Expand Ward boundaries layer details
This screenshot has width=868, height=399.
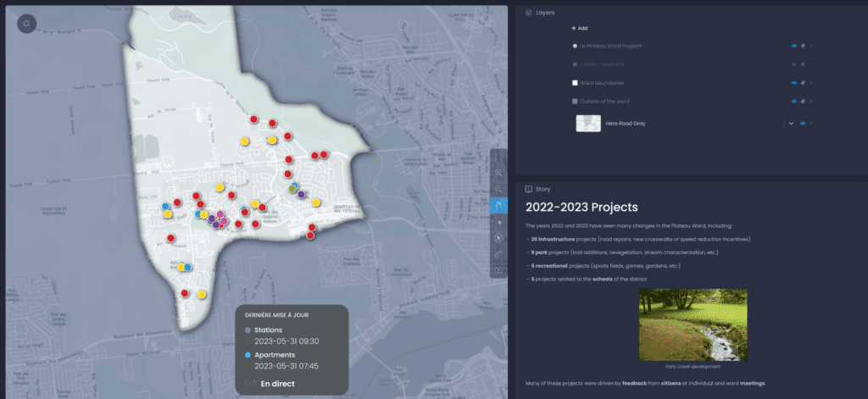pos(811,83)
